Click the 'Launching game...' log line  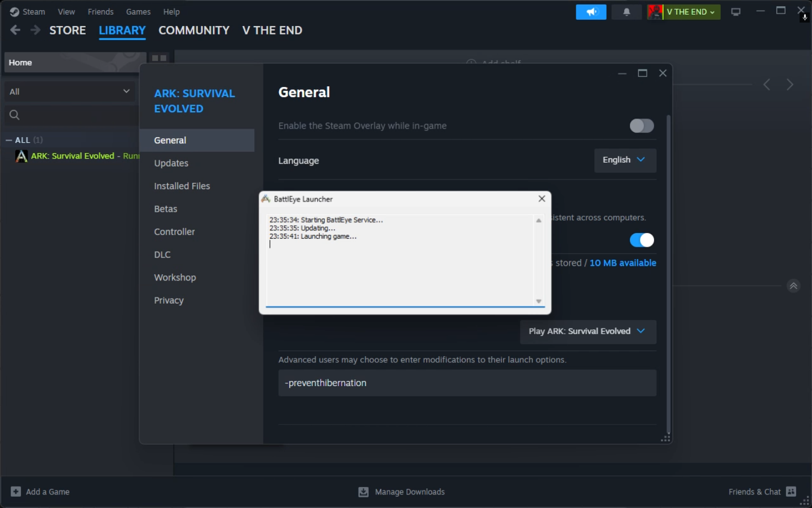313,237
